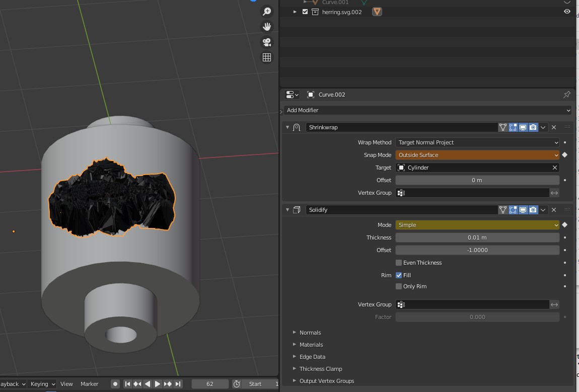Toggle herring.svg.002 visibility eye icon
The width and height of the screenshot is (579, 392).
click(567, 11)
